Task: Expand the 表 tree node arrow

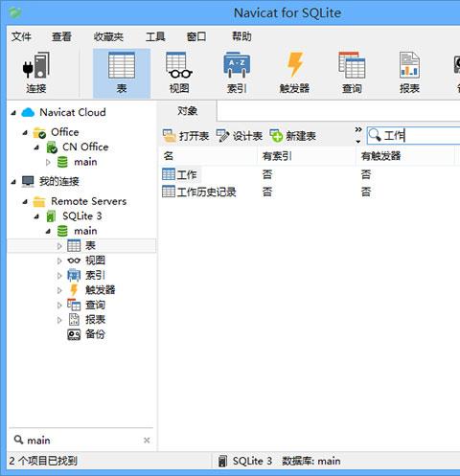Action: (59, 246)
